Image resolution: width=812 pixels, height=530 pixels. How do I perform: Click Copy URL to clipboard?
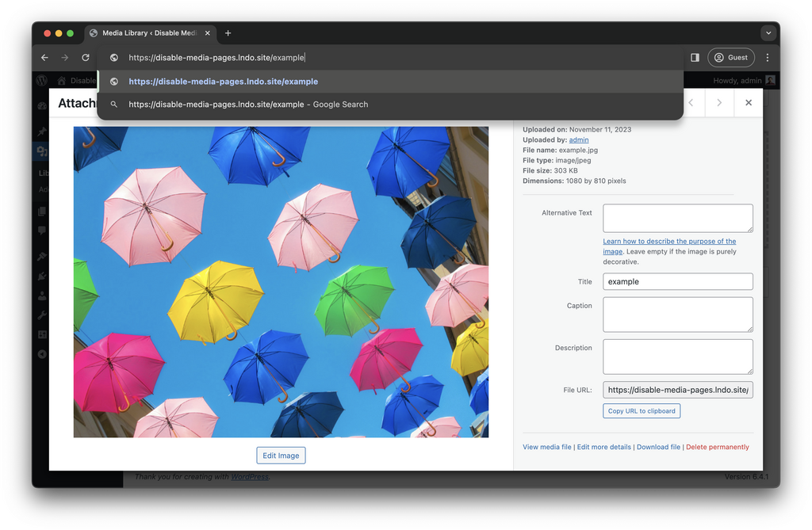pyautogui.click(x=642, y=411)
